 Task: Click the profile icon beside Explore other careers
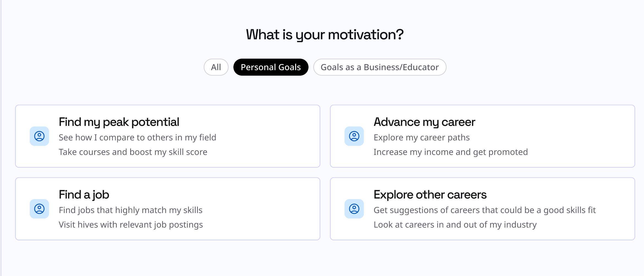click(354, 209)
